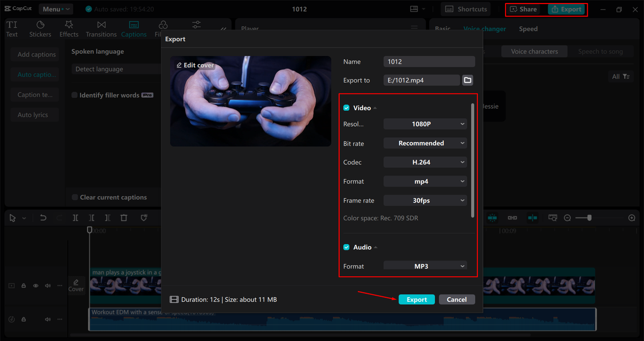
Task: Click the zoom-in plus icon on timeline
Action: (x=632, y=218)
